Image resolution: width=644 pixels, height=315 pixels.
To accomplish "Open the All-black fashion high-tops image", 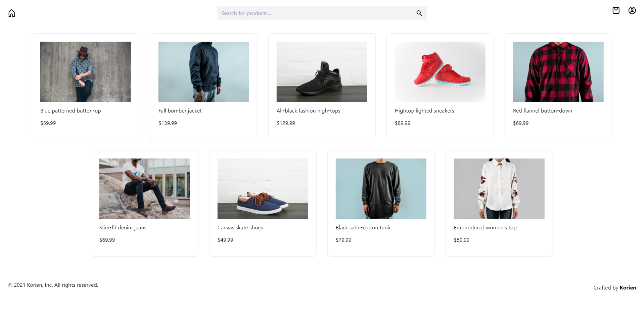I will tap(322, 72).
